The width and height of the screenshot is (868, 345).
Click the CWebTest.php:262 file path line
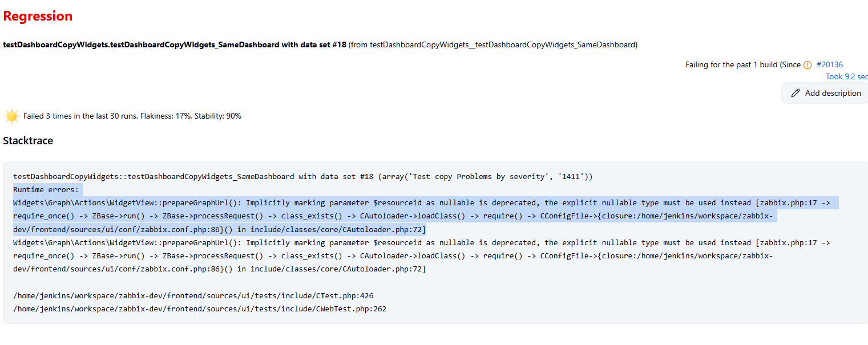pyautogui.click(x=200, y=309)
